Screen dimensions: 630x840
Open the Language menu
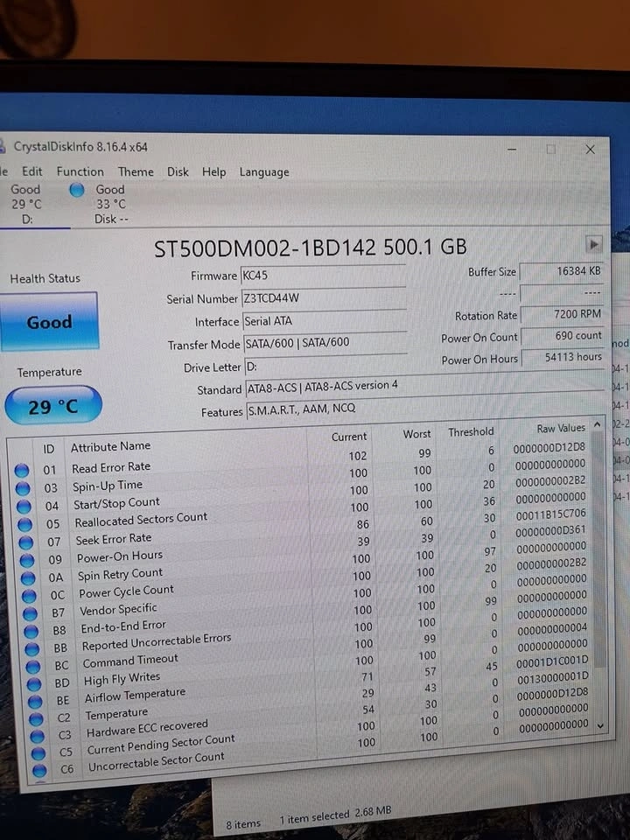tap(263, 172)
